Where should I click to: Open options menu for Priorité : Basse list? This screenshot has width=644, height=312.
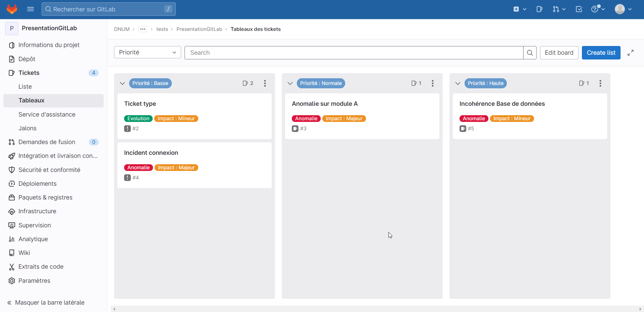(265, 83)
